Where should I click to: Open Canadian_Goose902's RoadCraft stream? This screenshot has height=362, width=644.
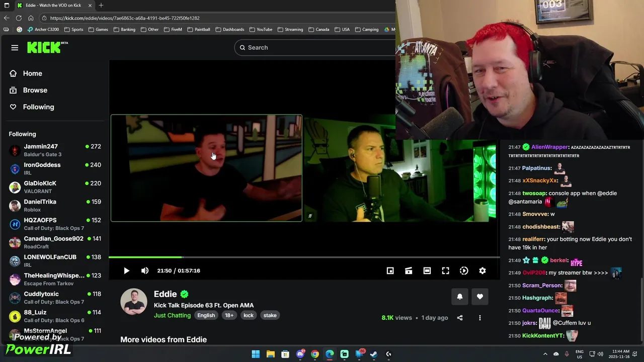point(55,242)
